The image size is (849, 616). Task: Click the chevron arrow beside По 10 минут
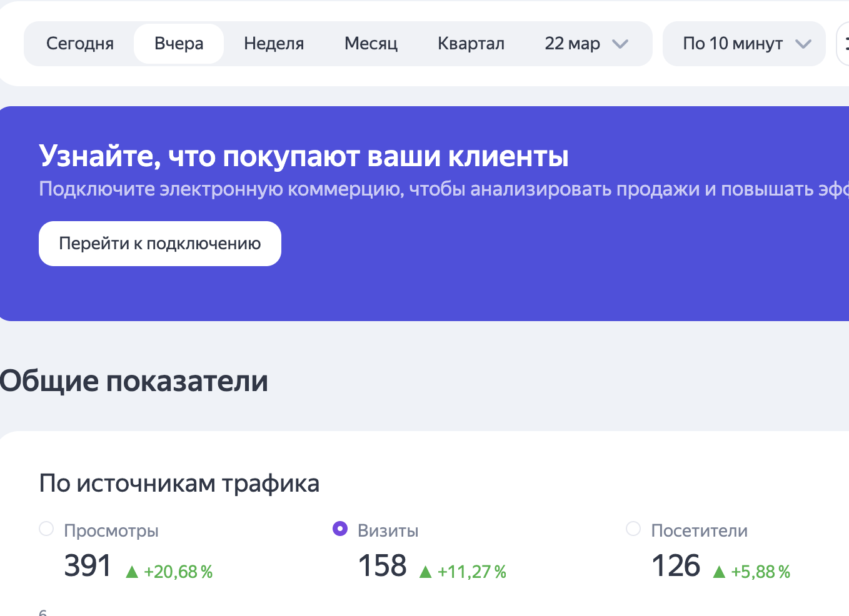[x=803, y=44]
